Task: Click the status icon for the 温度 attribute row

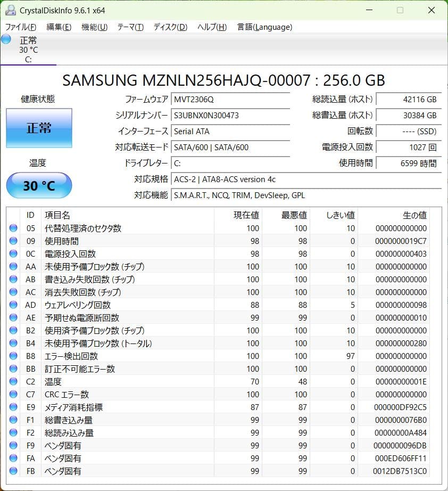Action: tap(13, 382)
